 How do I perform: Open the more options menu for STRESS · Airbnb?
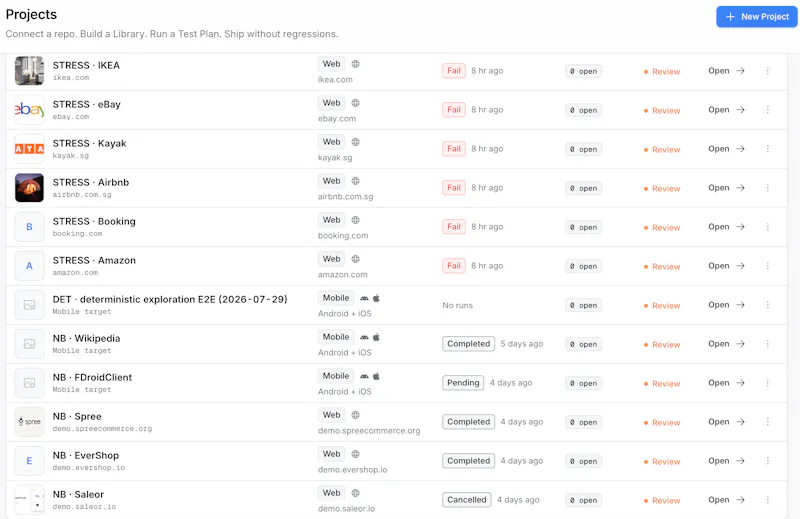click(x=767, y=188)
